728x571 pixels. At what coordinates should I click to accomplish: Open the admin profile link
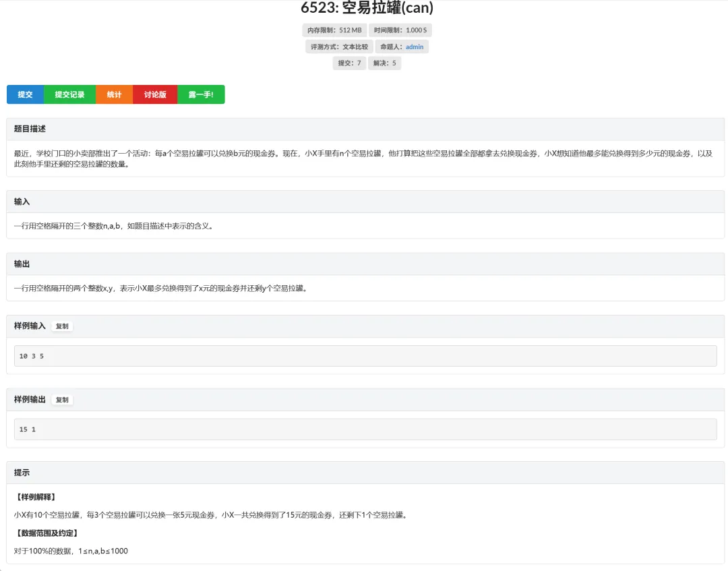[414, 47]
